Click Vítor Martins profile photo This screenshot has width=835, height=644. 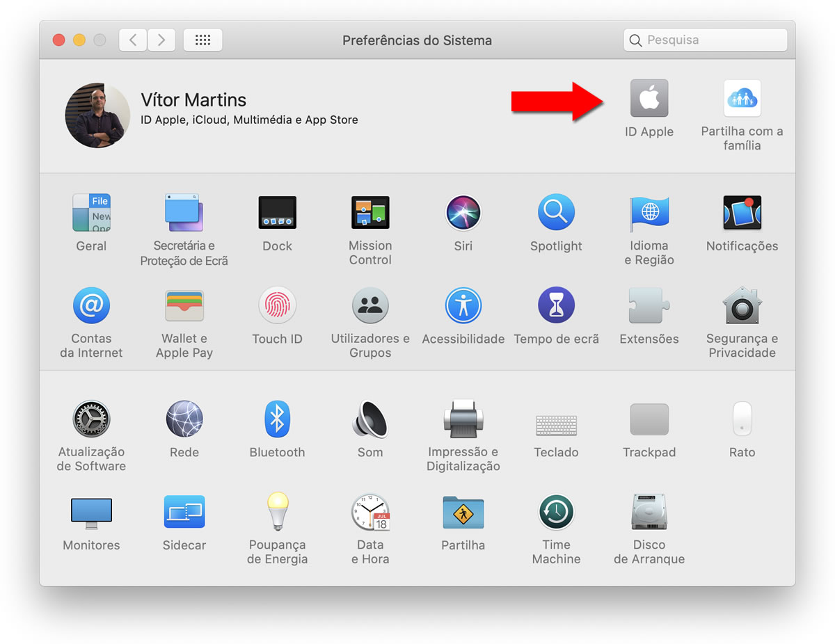97,115
